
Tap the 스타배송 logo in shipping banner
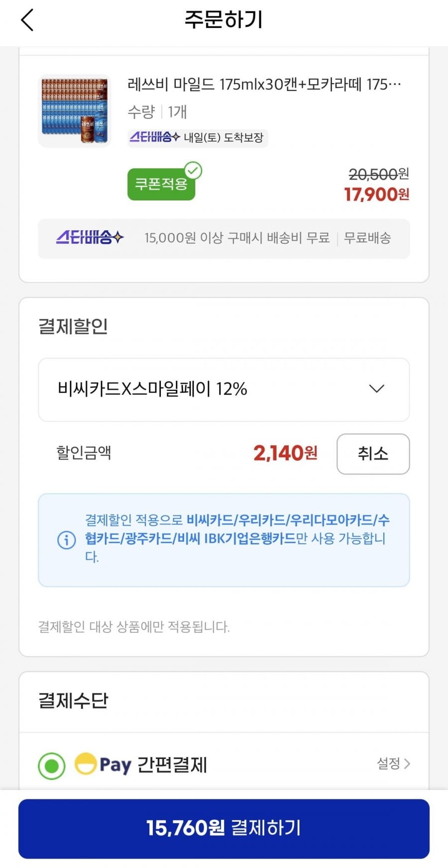coord(90,237)
